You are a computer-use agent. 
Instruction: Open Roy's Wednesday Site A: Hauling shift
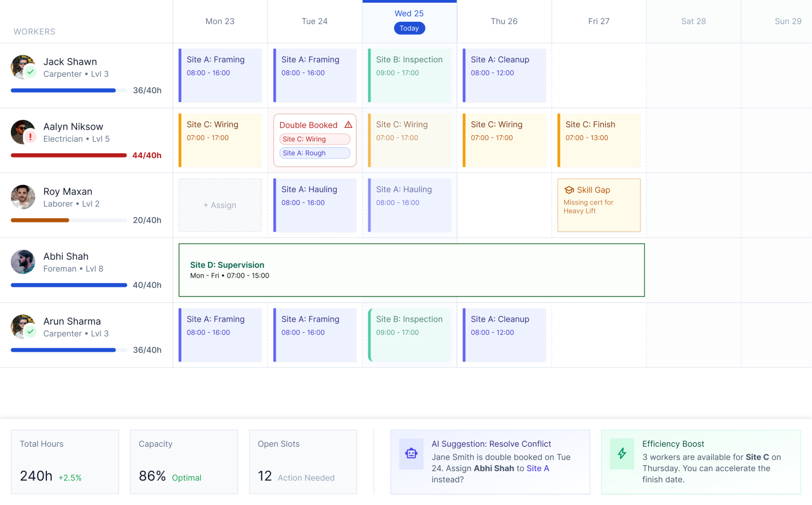pyautogui.click(x=409, y=205)
